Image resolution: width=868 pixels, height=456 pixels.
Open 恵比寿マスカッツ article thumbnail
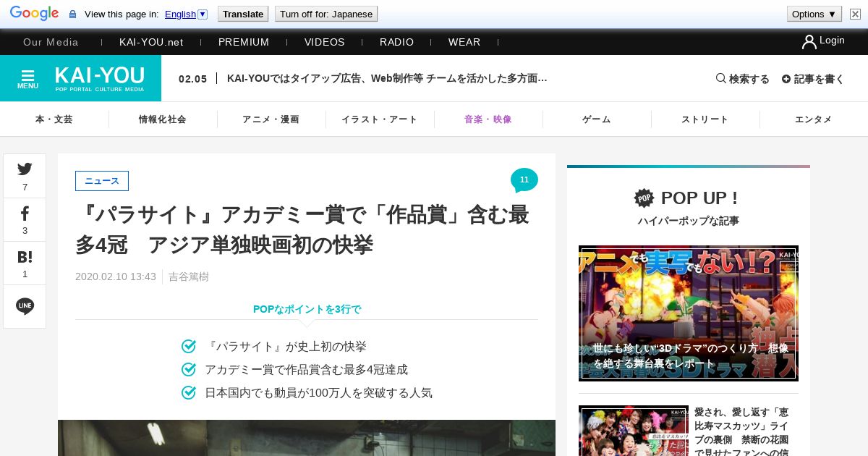[x=634, y=431]
